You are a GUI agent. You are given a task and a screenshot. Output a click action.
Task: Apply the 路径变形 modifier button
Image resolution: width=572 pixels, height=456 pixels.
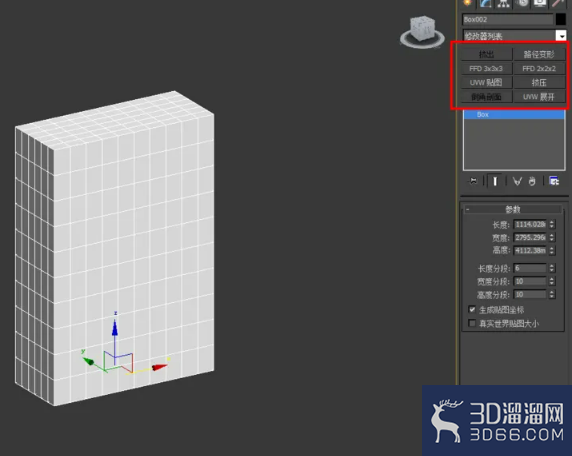(539, 54)
